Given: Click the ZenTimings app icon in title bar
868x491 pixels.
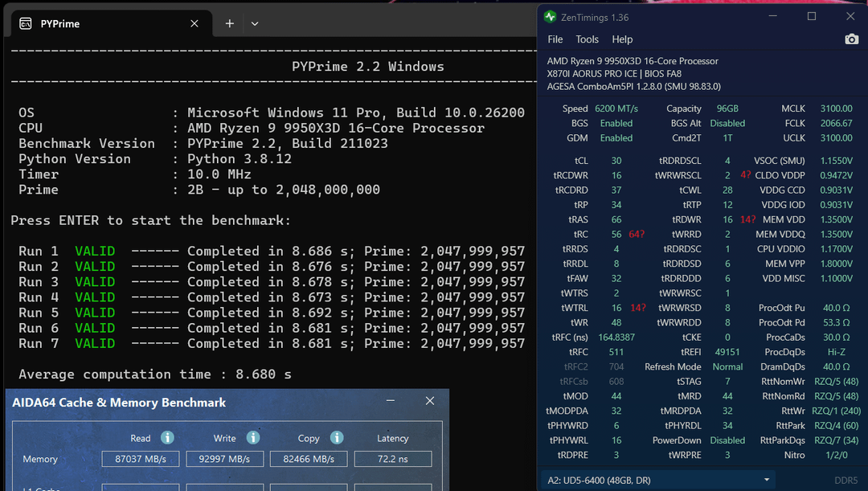Looking at the screenshot, I should point(550,17).
